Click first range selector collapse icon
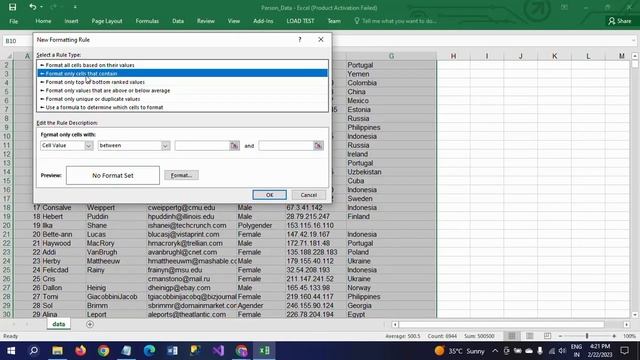640x360 pixels. click(234, 146)
